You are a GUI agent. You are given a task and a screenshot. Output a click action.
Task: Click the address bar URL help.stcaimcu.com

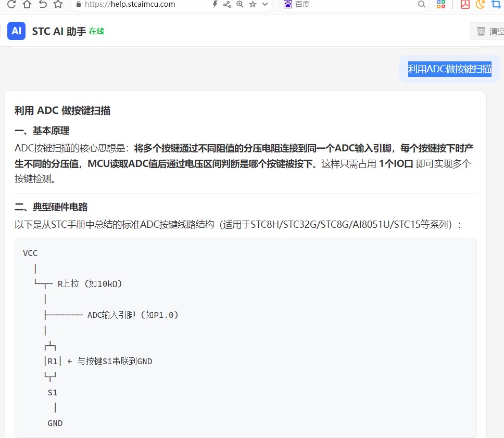click(x=130, y=4)
